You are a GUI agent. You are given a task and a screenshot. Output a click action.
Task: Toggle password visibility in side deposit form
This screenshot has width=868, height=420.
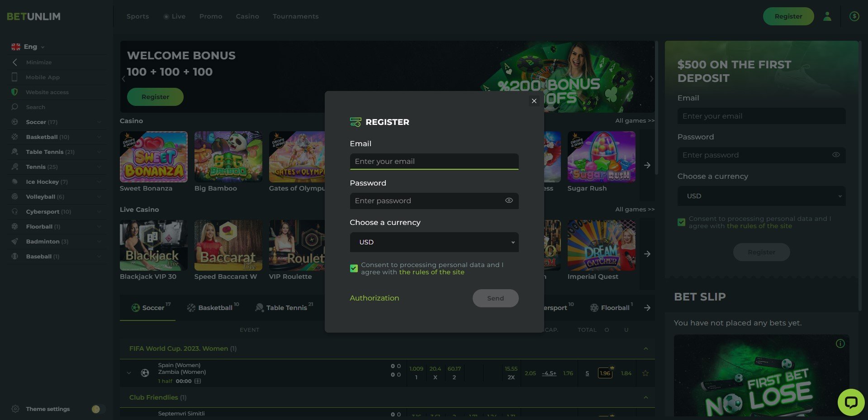point(836,155)
